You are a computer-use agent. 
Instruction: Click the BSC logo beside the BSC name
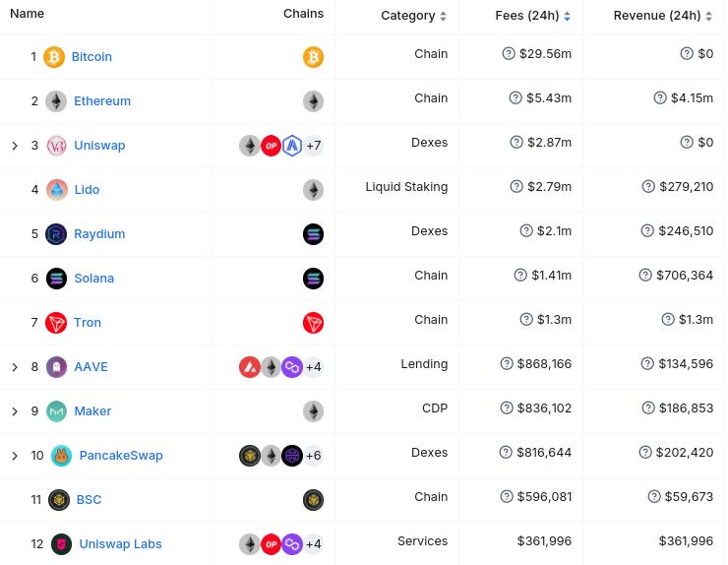[59, 500]
